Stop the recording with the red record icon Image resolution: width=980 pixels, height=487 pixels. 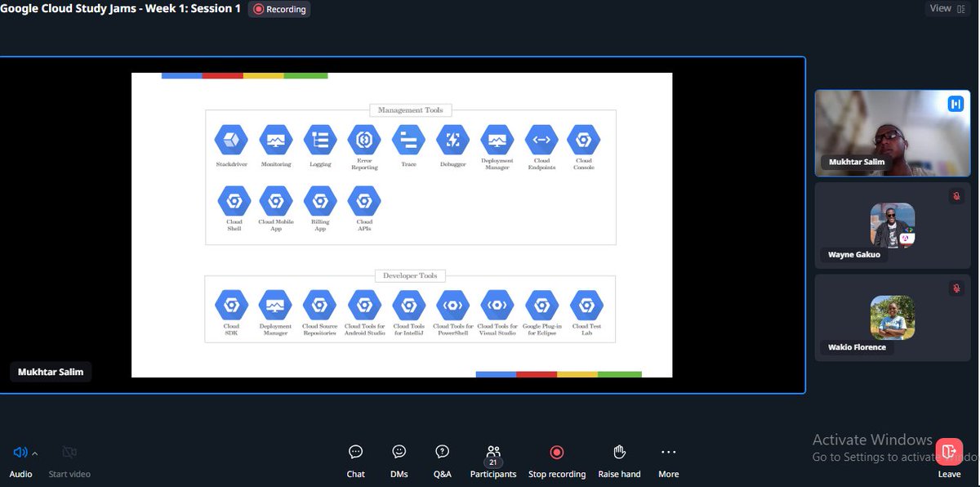pos(556,451)
